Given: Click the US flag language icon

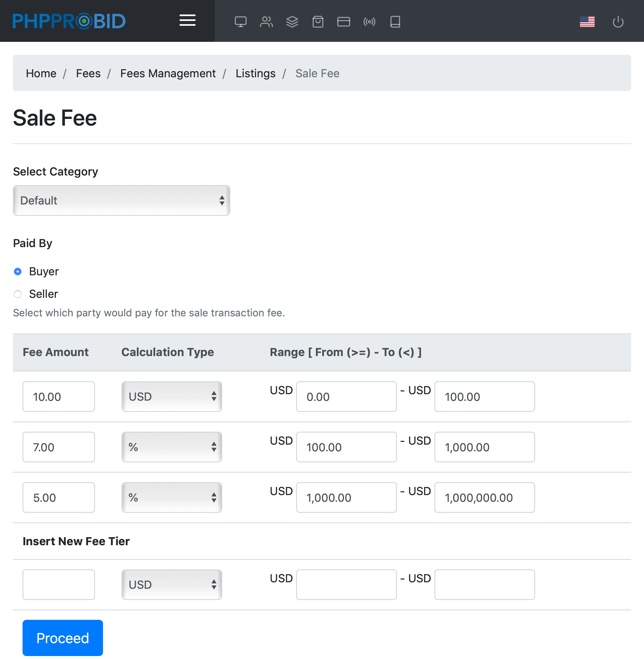Looking at the screenshot, I should 587,22.
